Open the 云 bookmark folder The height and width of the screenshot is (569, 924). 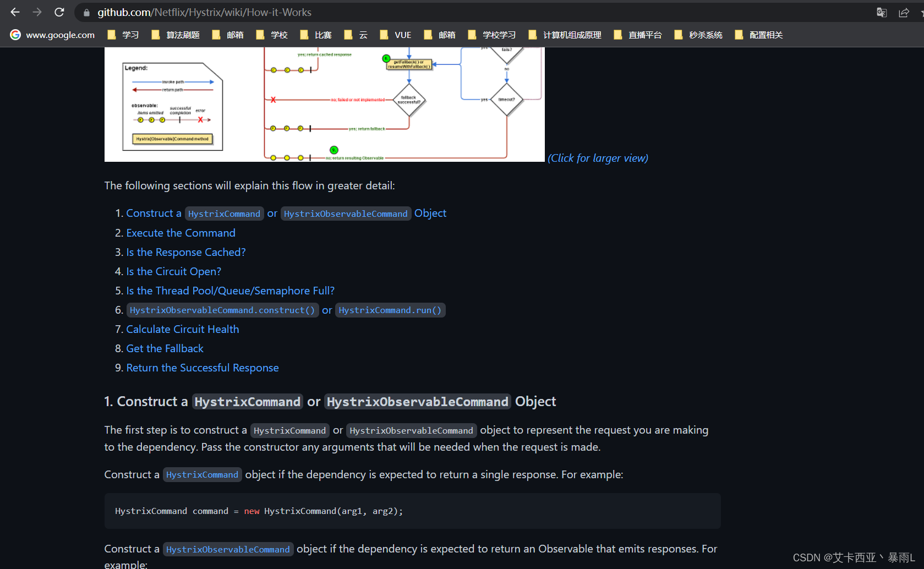coord(356,35)
